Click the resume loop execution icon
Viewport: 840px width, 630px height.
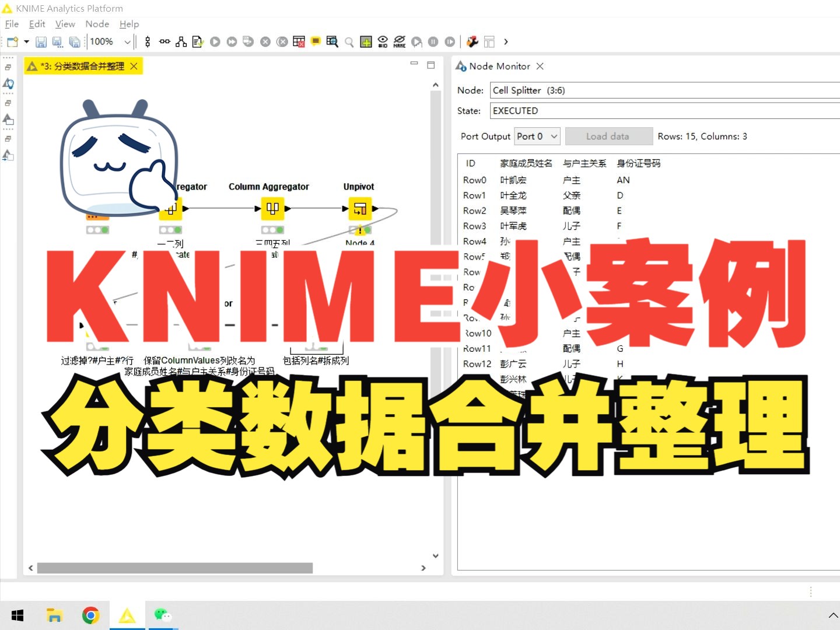pyautogui.click(x=450, y=41)
